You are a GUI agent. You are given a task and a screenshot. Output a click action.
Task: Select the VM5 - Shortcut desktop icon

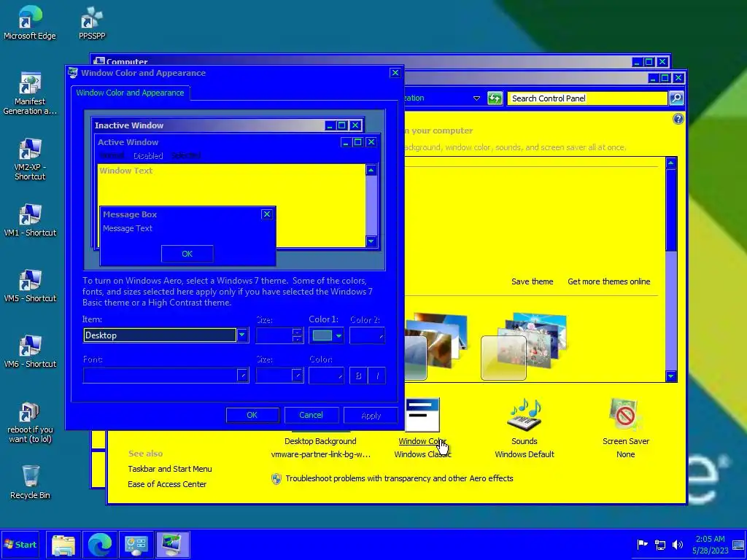(29, 286)
